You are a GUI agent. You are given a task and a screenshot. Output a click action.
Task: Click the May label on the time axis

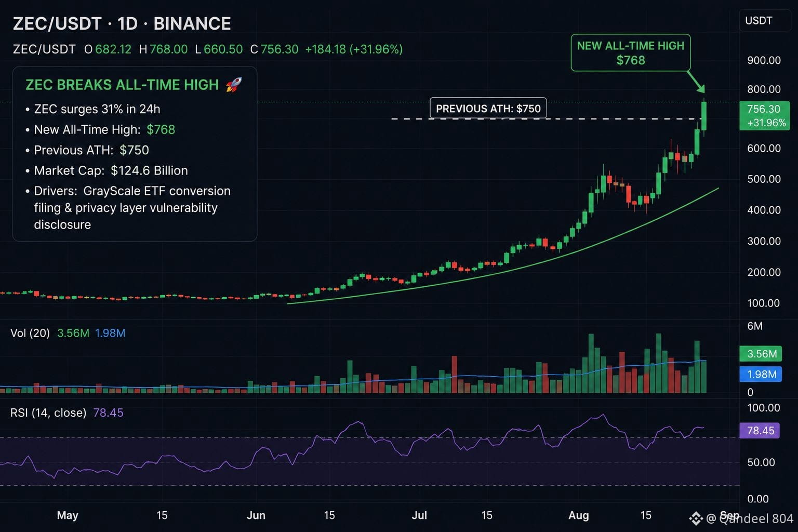coord(68,515)
